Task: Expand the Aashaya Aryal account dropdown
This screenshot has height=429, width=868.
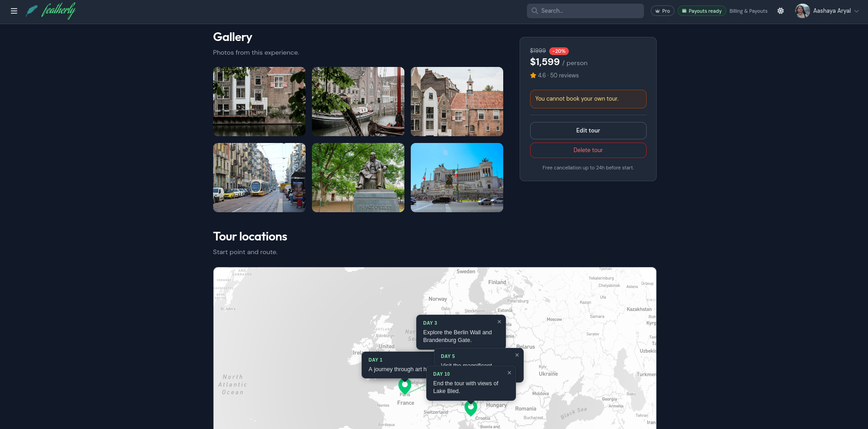Action: coord(857,11)
